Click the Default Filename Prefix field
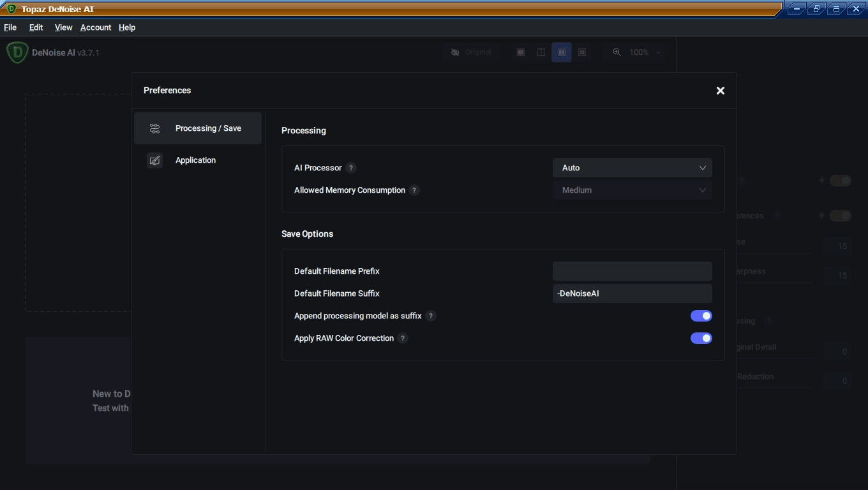Screen dimensions: 868x490 pos(632,271)
